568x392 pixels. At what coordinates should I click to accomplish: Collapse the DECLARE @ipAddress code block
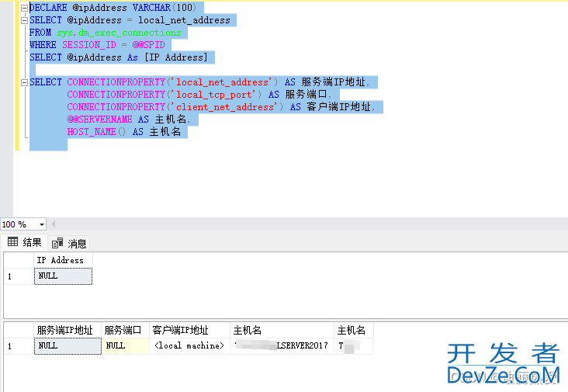click(x=25, y=7)
